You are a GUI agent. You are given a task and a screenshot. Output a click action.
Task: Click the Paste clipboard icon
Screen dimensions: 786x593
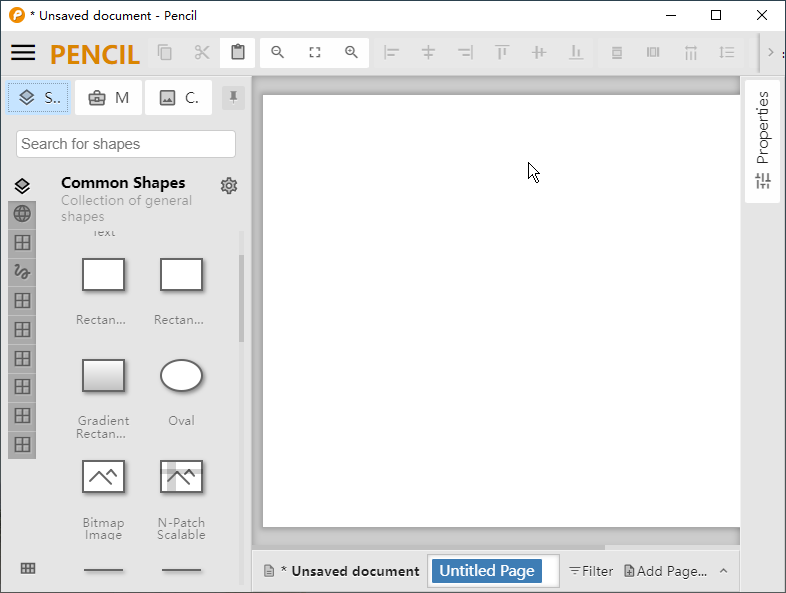click(238, 52)
